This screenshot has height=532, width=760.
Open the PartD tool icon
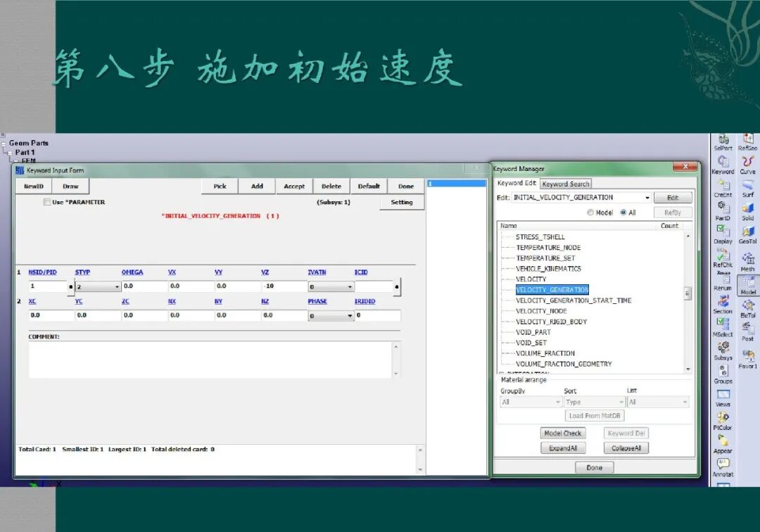[723, 211]
